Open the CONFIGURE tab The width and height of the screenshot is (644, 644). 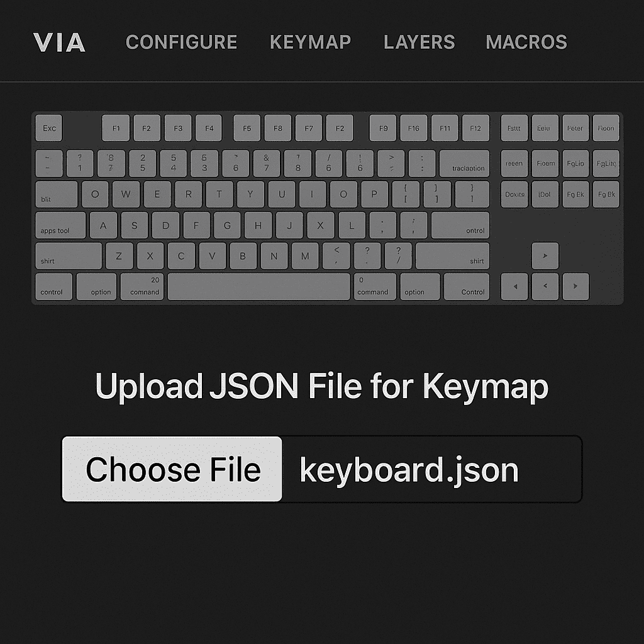coord(182,42)
